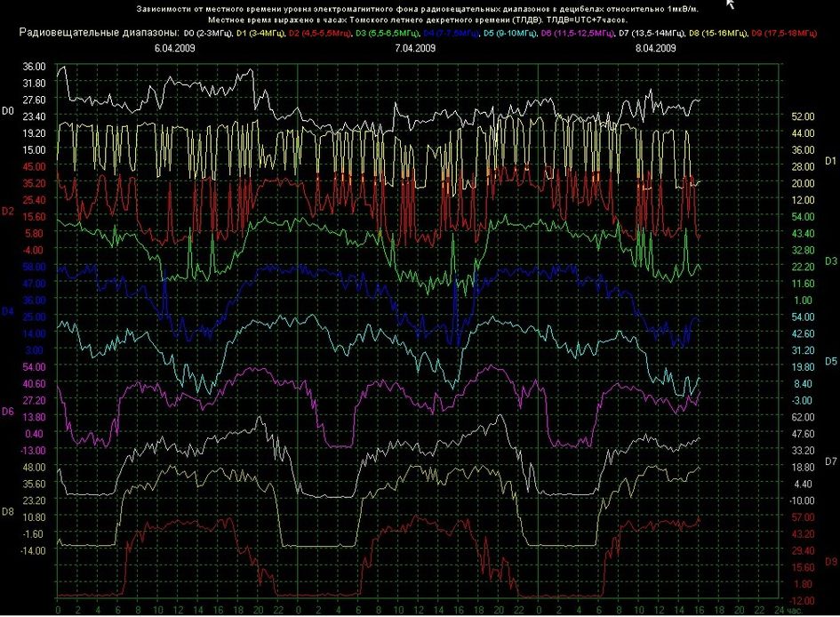Click the D6 axis value "27.20"
Image resolution: width=840 pixels, height=617 pixels.
[35, 400]
